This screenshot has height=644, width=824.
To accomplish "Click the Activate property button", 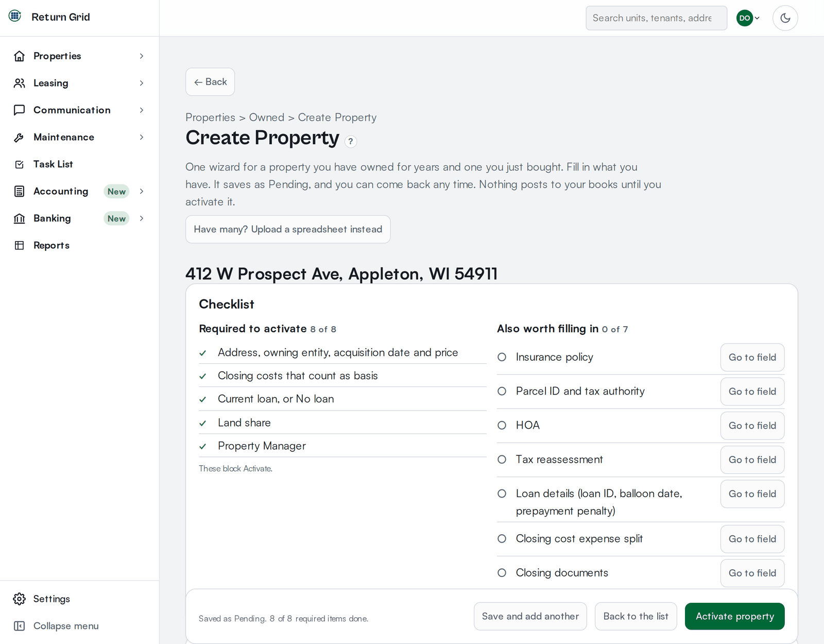I will point(735,616).
